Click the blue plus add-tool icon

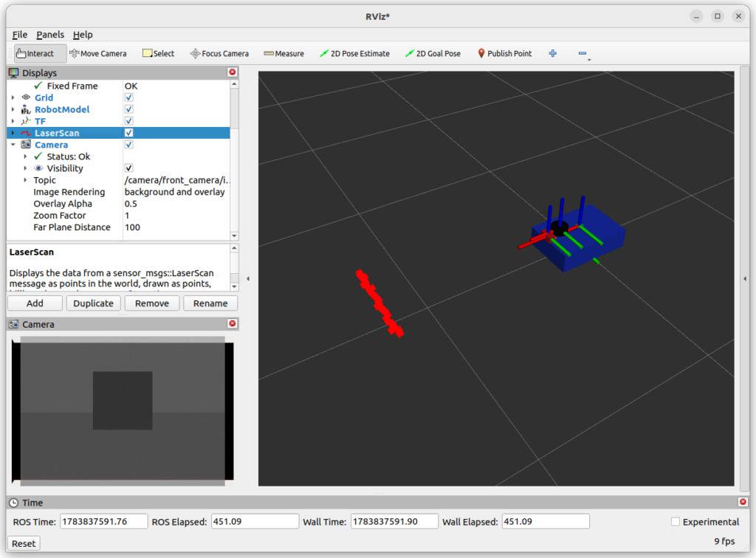552,53
